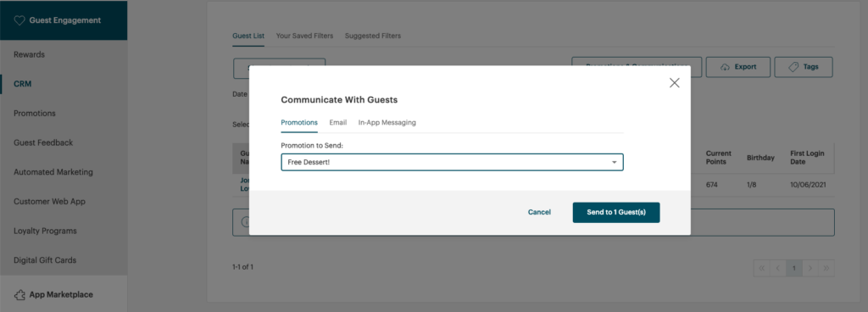Image resolution: width=868 pixels, height=312 pixels.
Task: Go to last page pagination arrow
Action: tap(826, 268)
